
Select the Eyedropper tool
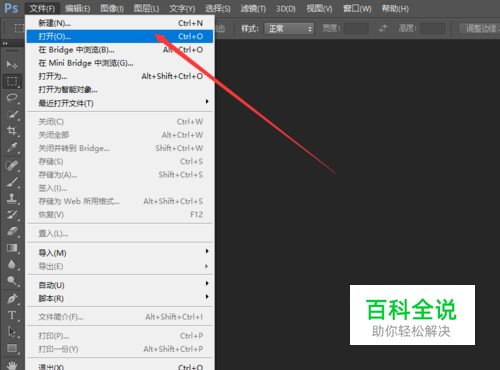point(12,147)
